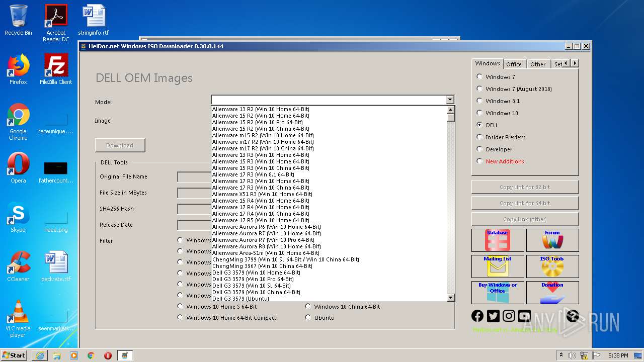
Task: Open the Facebook icon
Action: coord(477,316)
